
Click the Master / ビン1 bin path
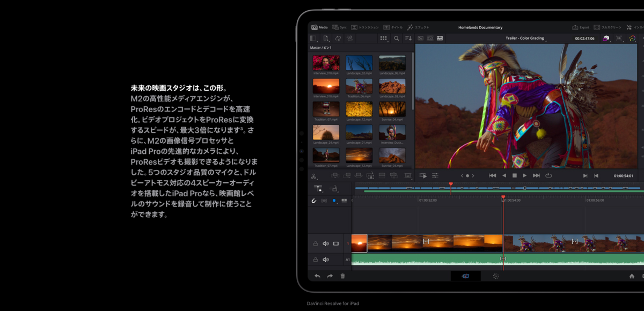(x=320, y=48)
